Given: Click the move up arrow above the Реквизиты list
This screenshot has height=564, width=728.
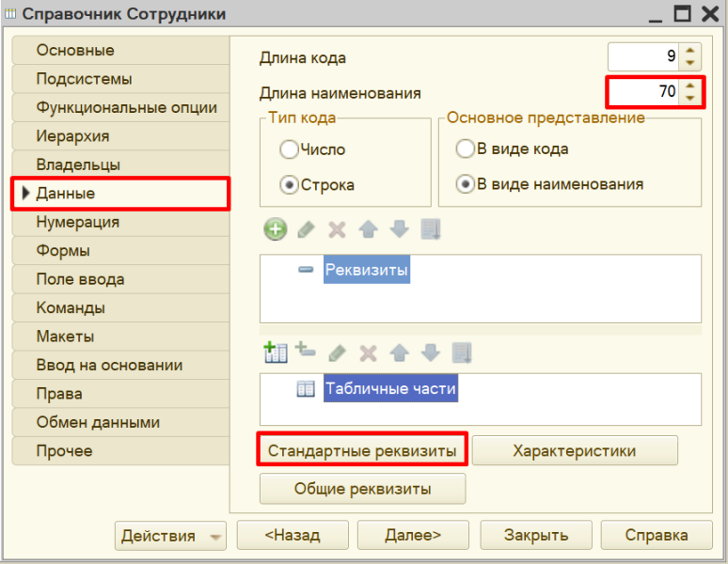Looking at the screenshot, I should click(370, 229).
